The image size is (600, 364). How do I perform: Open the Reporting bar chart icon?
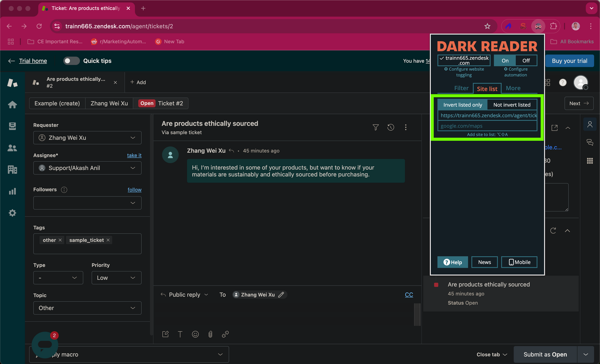click(x=12, y=191)
